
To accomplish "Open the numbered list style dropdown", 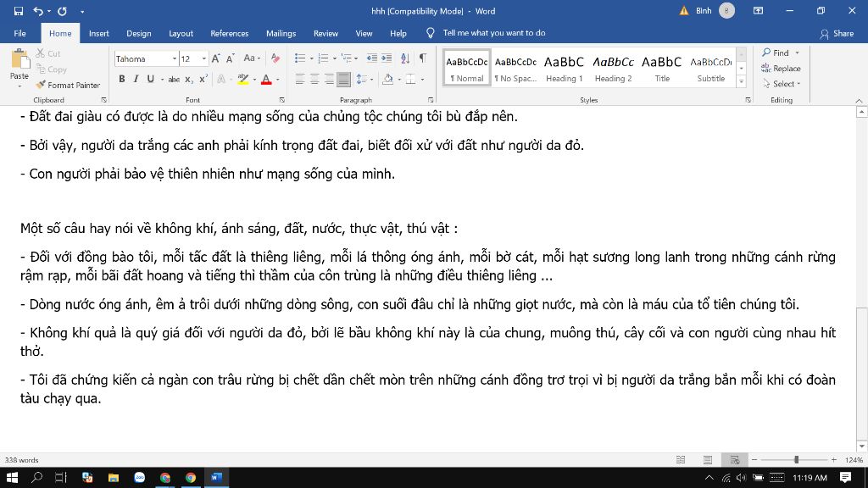I will 335,58.
